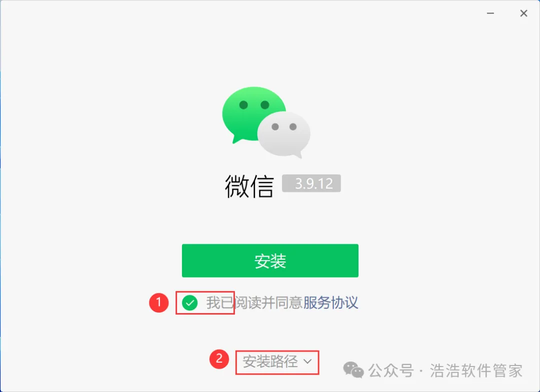Click the chevron arrow beside 安装路径
This screenshot has width=540, height=392.
[x=307, y=362]
